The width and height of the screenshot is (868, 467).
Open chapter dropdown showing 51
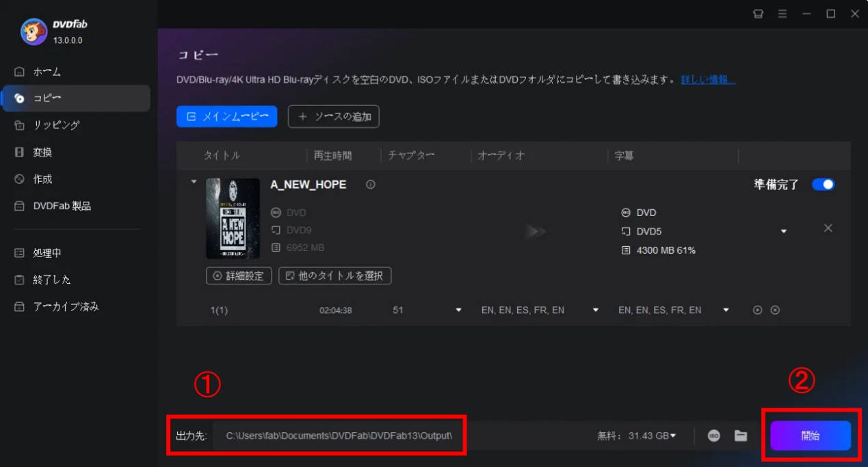pos(459,310)
